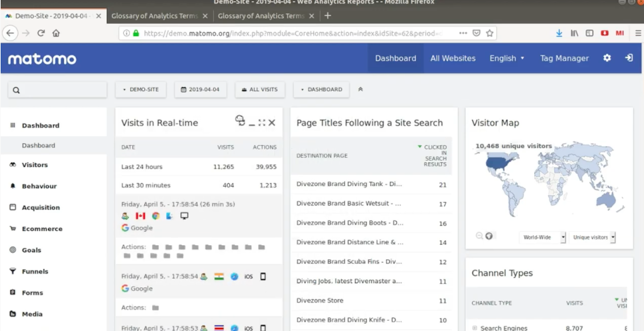Image resolution: width=644 pixels, height=331 pixels.
Task: Expand the Ecommerce sidebar menu
Action: click(42, 229)
